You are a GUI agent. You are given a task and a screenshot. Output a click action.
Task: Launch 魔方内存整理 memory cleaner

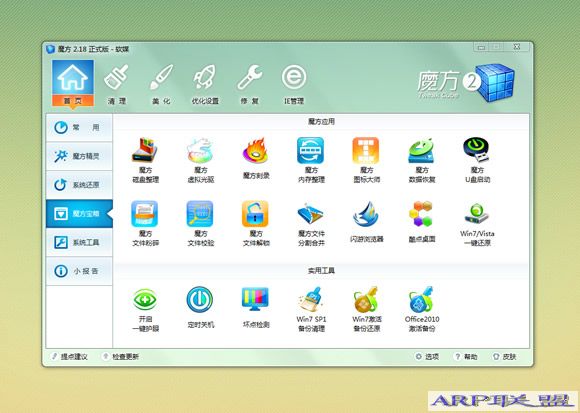pyautogui.click(x=311, y=160)
